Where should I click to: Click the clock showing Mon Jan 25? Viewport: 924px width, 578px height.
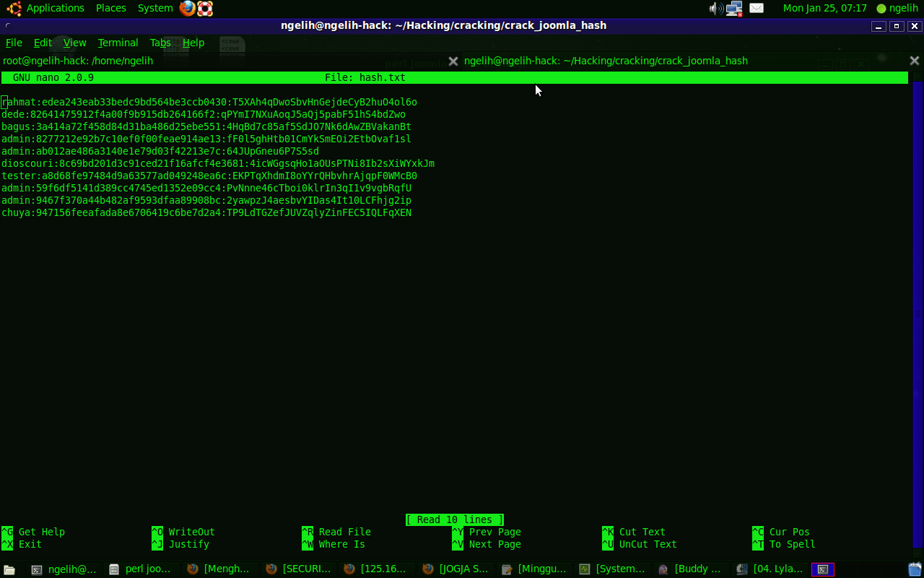click(825, 8)
